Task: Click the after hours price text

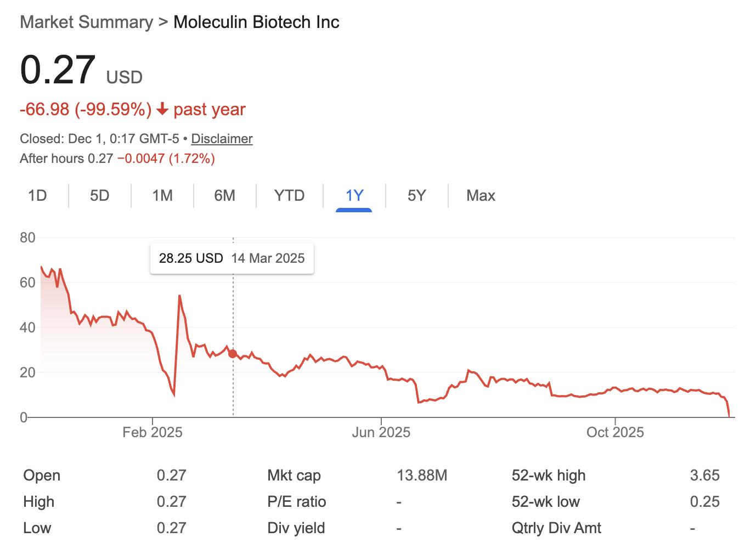Action: (x=117, y=159)
